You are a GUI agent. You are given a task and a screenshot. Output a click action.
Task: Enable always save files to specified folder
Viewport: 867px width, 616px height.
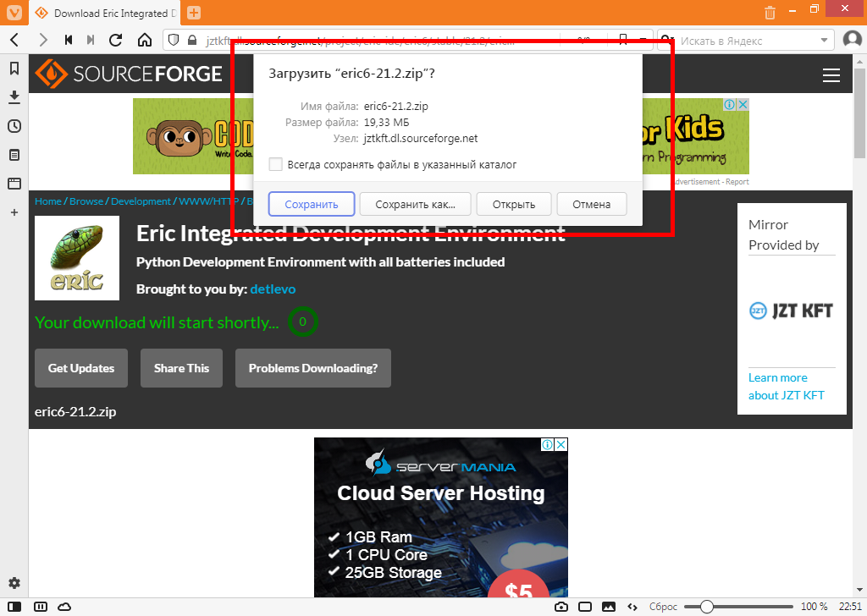click(275, 164)
